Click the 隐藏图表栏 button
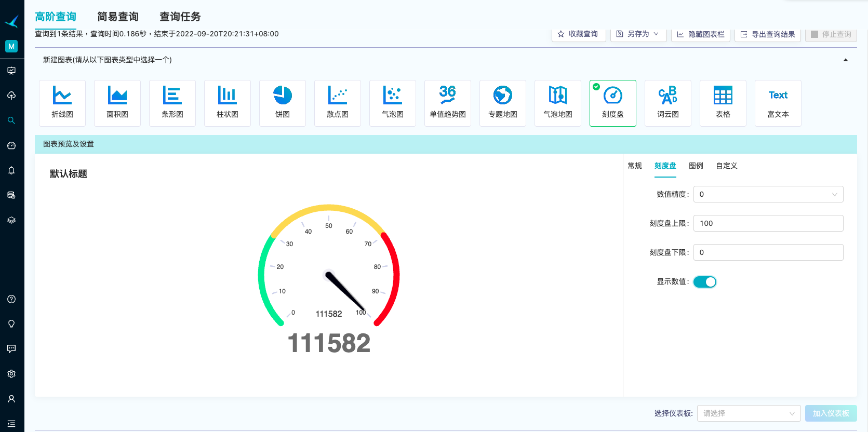This screenshot has width=868, height=432. [701, 34]
